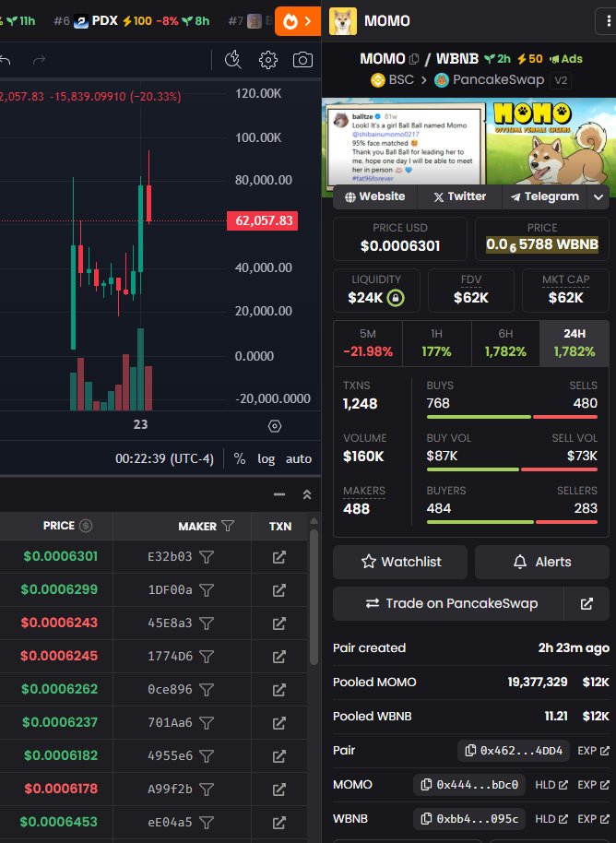Click the transactions list scrollbar
This screenshot has width=616, height=843.
tap(314, 597)
